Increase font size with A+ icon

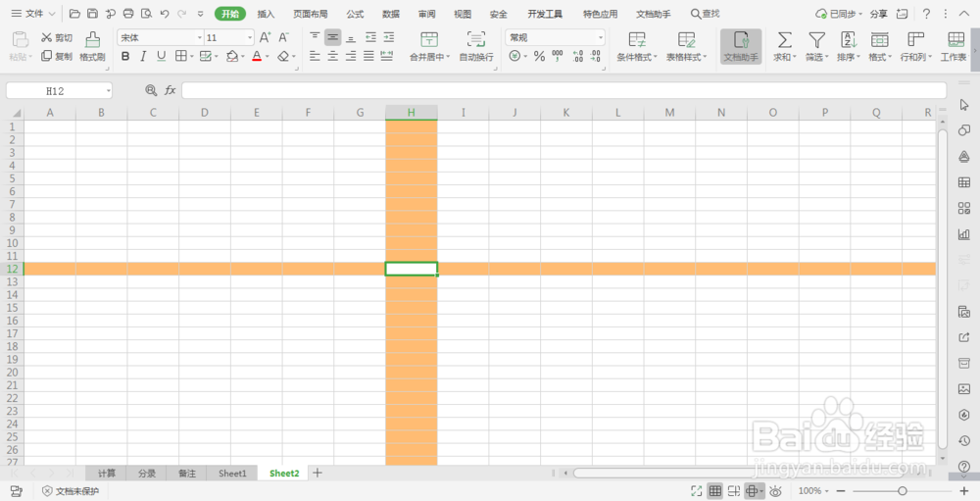coord(265,37)
